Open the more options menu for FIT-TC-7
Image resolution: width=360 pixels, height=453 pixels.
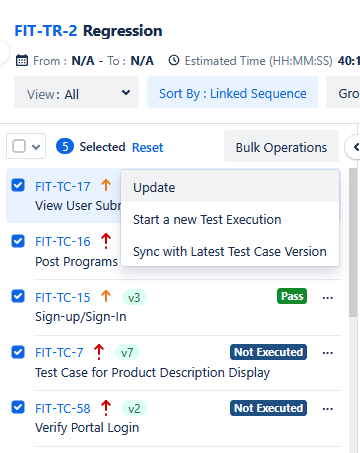pos(328,353)
